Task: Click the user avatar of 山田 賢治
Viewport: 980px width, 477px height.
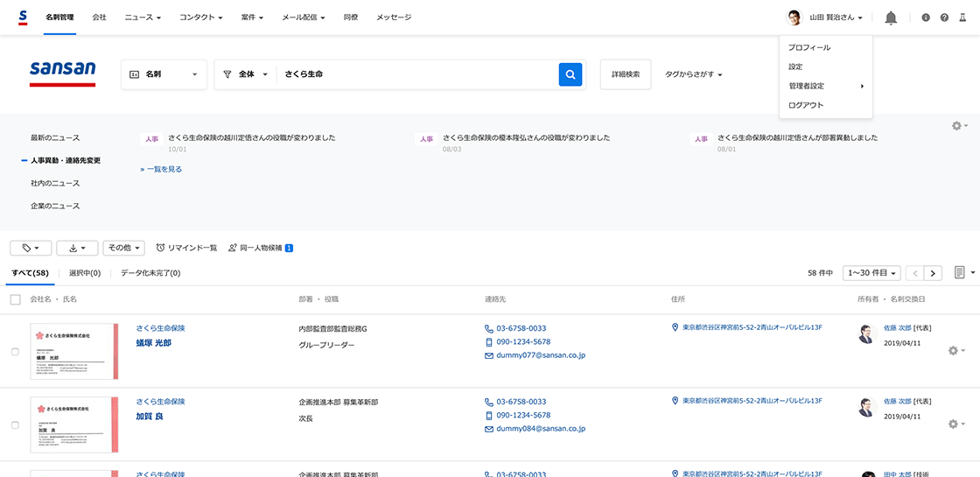Action: [794, 18]
